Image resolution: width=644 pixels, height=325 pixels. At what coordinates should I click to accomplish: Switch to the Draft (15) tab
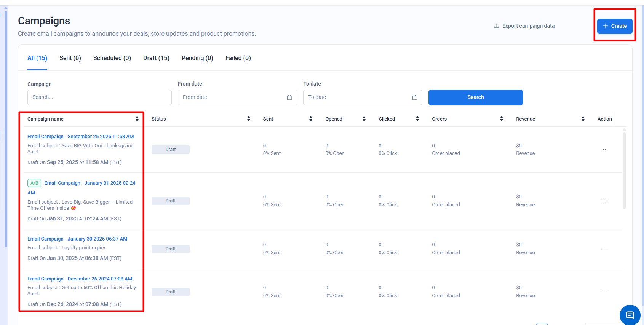coord(156,58)
